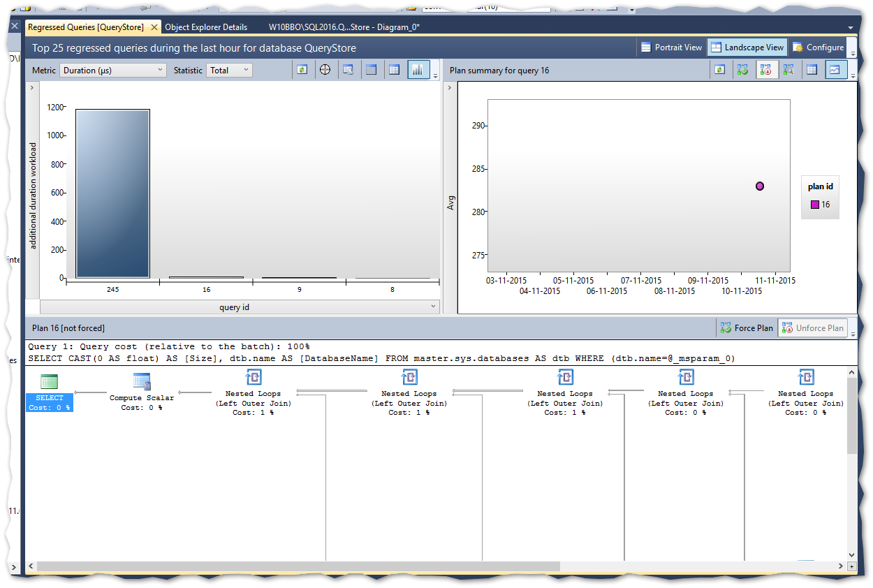The width and height of the screenshot is (873, 588).
Task: Open the open-documents tab list arrow
Action: [x=851, y=28]
